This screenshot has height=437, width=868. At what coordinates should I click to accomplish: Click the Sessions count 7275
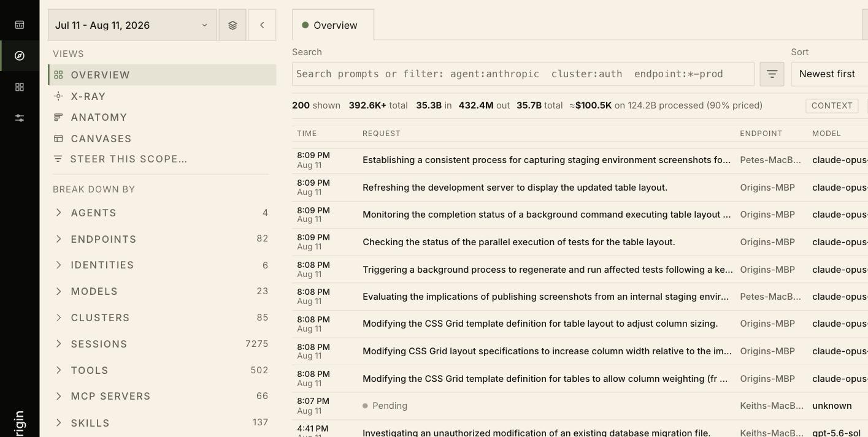[257, 344]
